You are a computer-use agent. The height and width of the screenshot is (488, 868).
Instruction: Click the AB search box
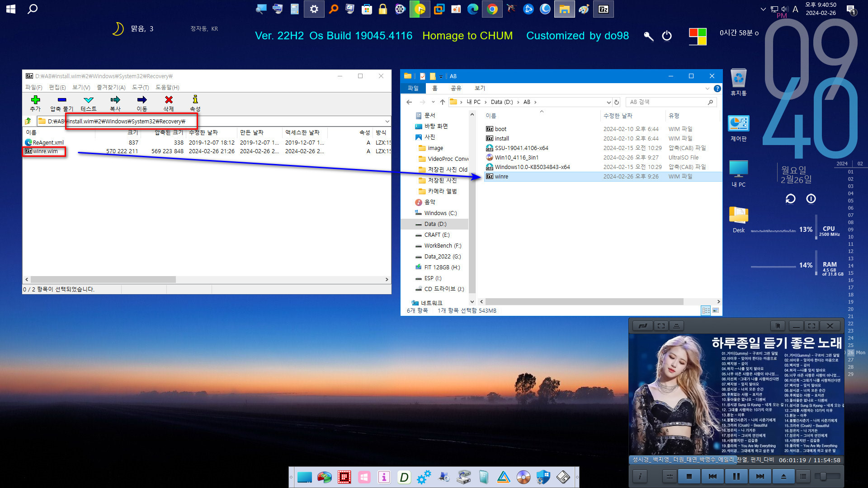pyautogui.click(x=671, y=102)
